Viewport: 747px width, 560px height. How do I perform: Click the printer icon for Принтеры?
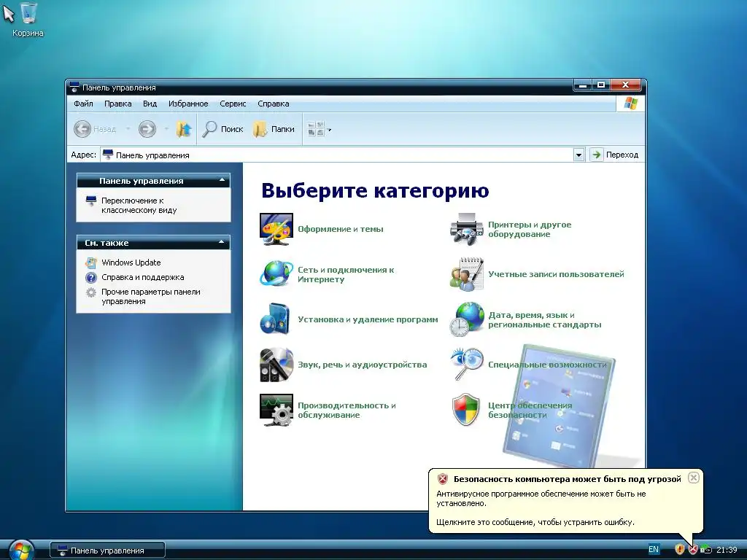click(x=466, y=229)
